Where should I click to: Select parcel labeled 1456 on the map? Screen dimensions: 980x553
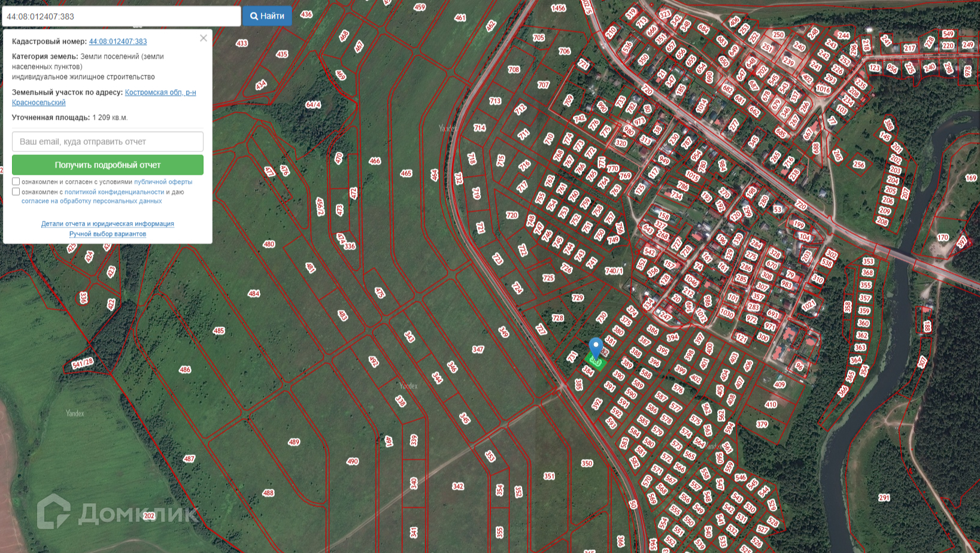[559, 8]
